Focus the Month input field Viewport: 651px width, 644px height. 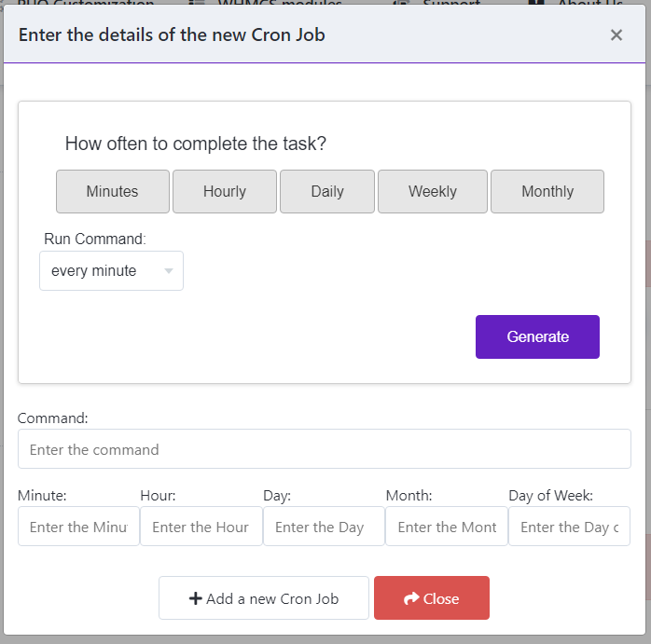click(447, 527)
